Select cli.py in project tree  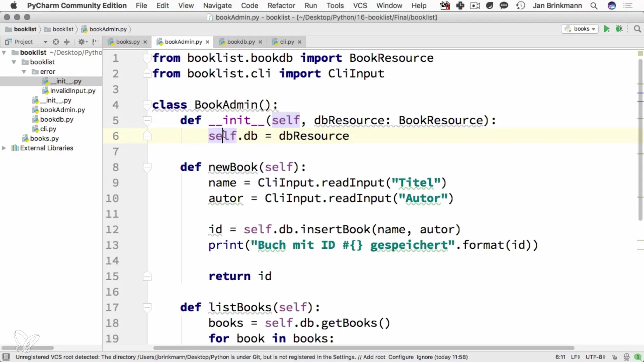tap(48, 129)
